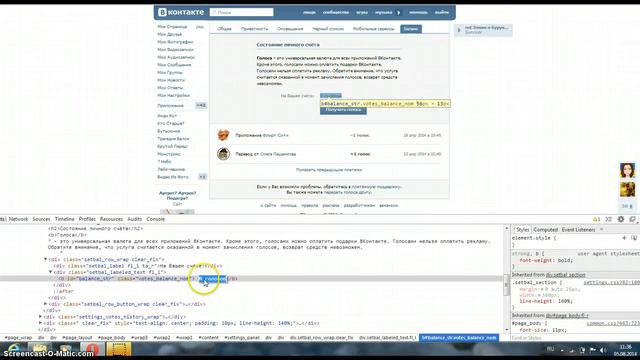
Task: Expand the setbal_row_button_wrap div node
Action: tap(46, 304)
